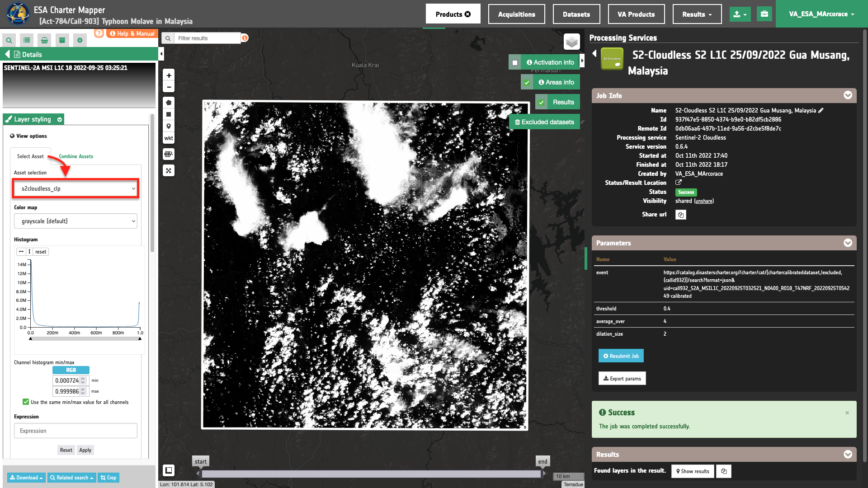This screenshot has width=868, height=488.
Task: Click the Export params button
Action: tap(622, 379)
